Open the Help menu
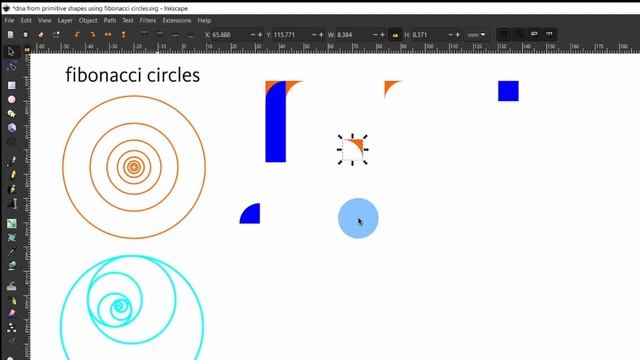The height and width of the screenshot is (360, 640). [x=204, y=20]
